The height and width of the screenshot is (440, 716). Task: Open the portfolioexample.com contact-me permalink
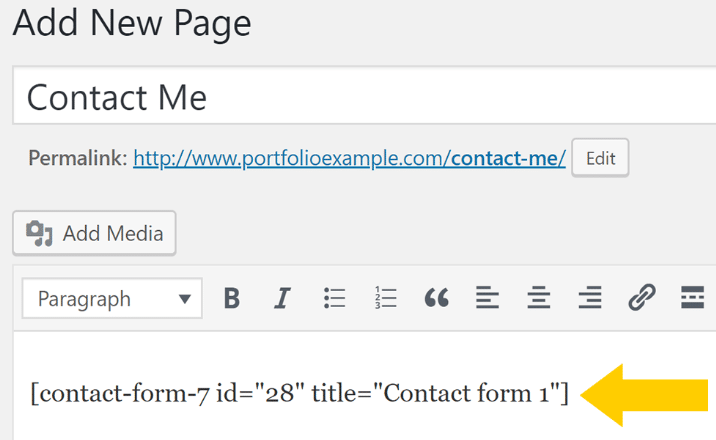pos(349,158)
